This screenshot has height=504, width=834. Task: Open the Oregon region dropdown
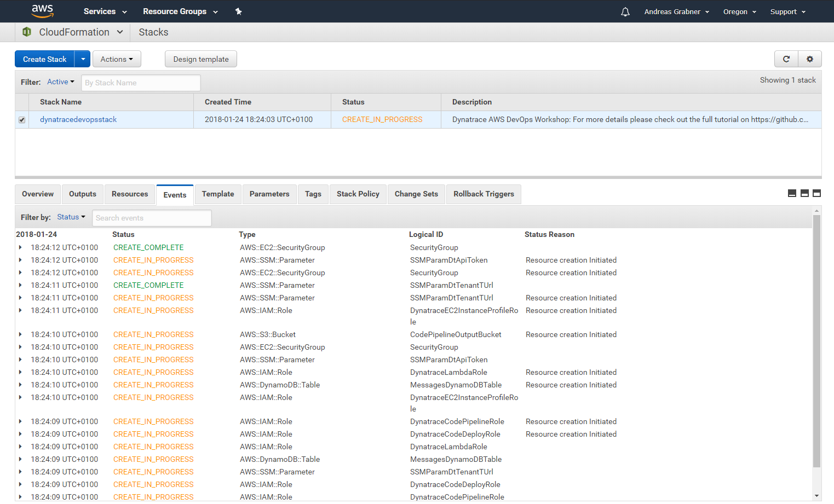click(x=740, y=11)
